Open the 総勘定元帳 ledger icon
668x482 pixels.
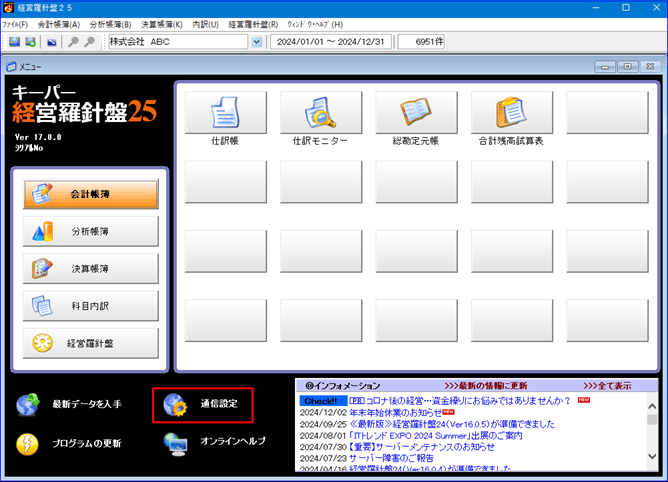(417, 113)
